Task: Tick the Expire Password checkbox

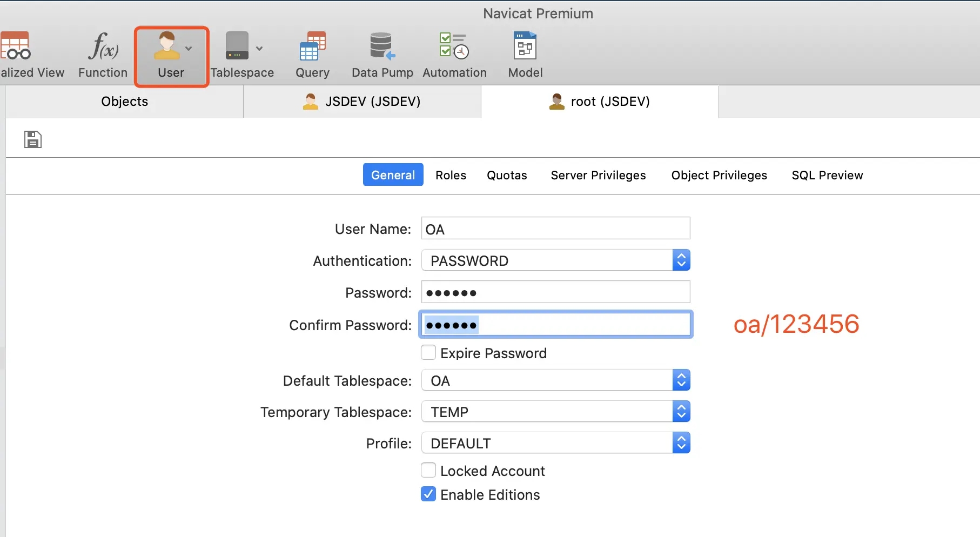Action: point(428,353)
